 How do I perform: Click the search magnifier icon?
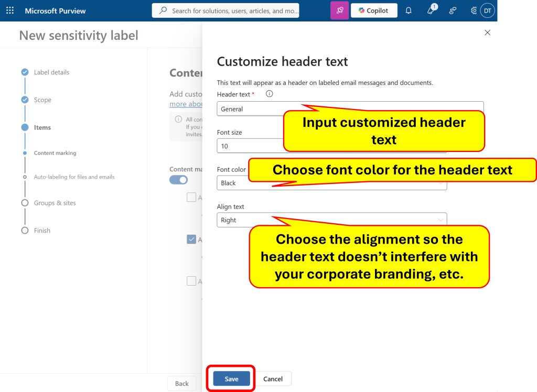tap(164, 10)
